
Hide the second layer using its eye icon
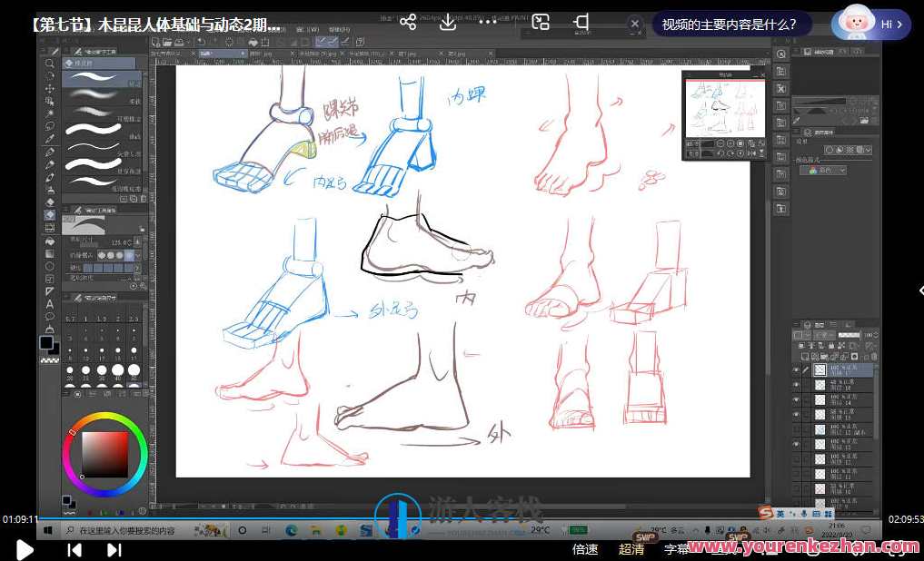tap(797, 385)
